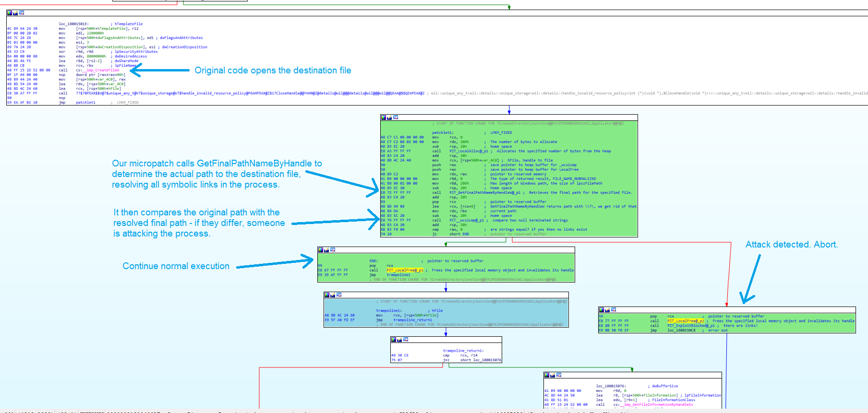
Task: Click title bar of patchlet1 node
Action: (x=509, y=118)
